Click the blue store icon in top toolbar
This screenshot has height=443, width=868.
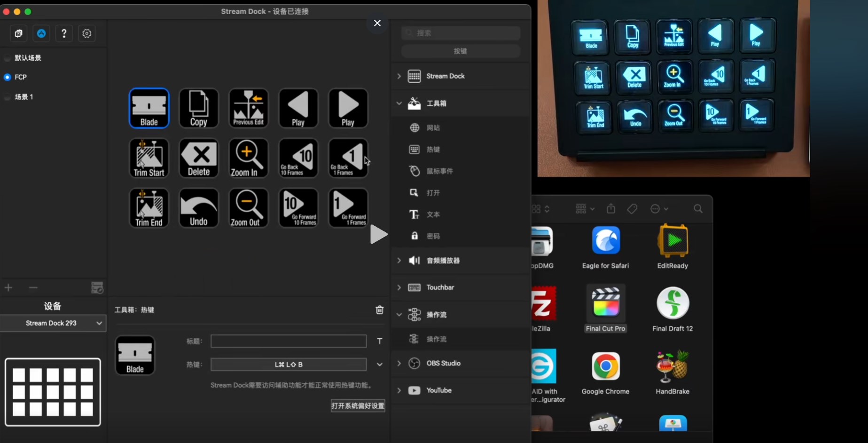pos(41,33)
